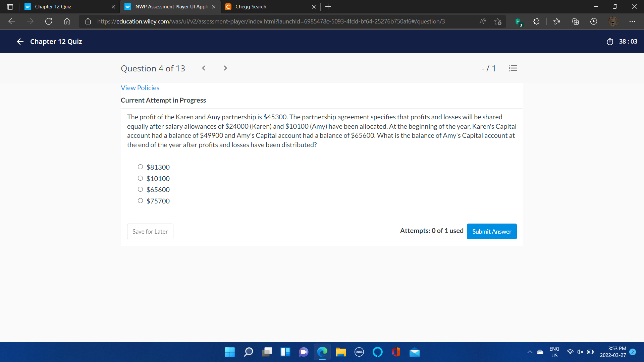Click the quiz timer clock icon
Viewport: 644px width, 362px height.
coord(610,42)
